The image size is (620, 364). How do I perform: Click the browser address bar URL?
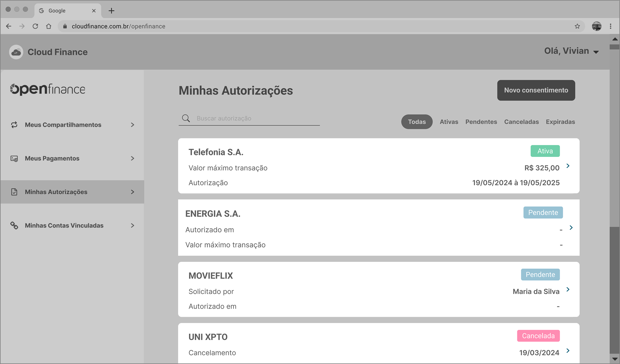tap(118, 26)
